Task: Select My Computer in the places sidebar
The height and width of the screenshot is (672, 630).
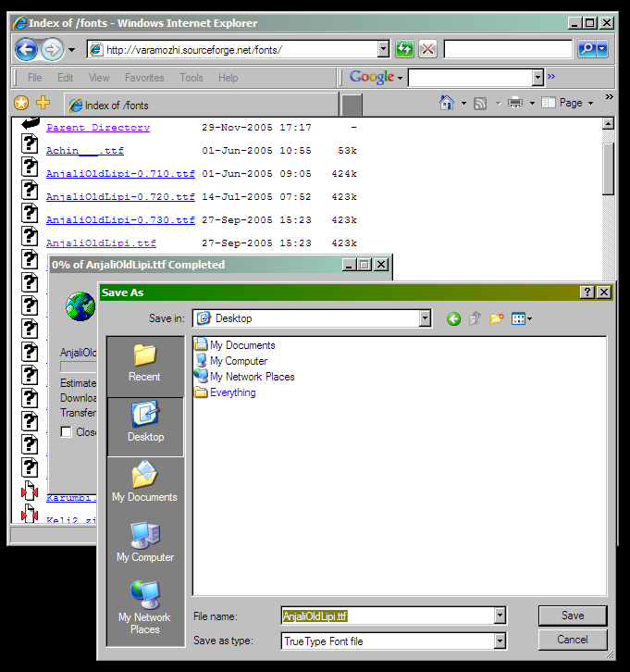Action: click(145, 541)
